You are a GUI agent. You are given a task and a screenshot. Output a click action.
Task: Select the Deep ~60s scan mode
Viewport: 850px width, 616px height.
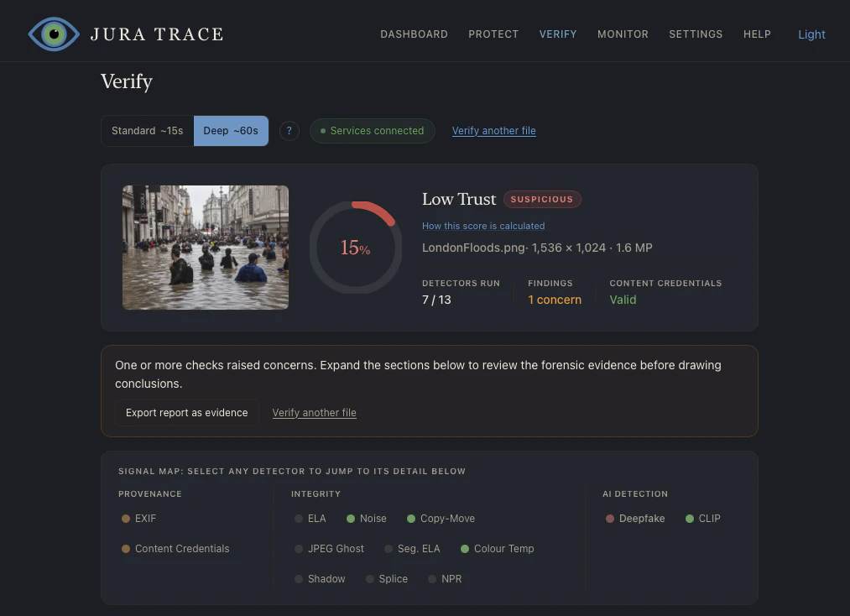231,131
